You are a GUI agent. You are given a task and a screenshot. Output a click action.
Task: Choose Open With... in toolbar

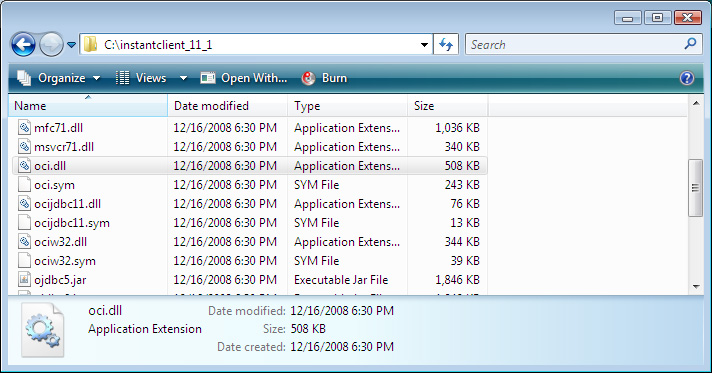244,78
